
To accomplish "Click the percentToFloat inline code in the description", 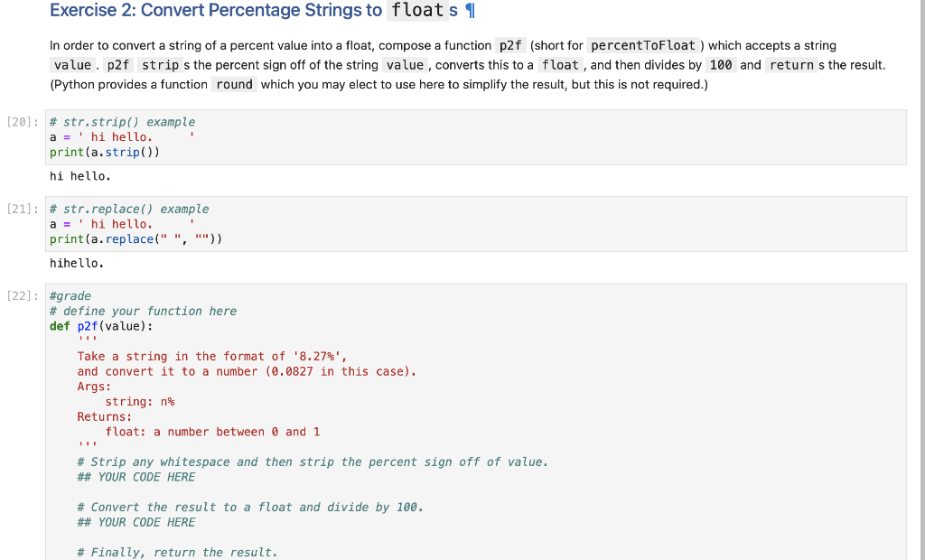I will point(642,45).
